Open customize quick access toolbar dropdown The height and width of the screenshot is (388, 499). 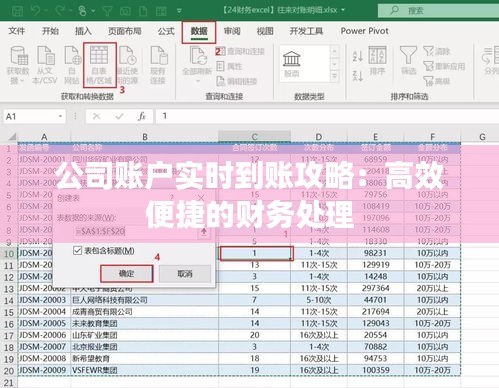(179, 11)
